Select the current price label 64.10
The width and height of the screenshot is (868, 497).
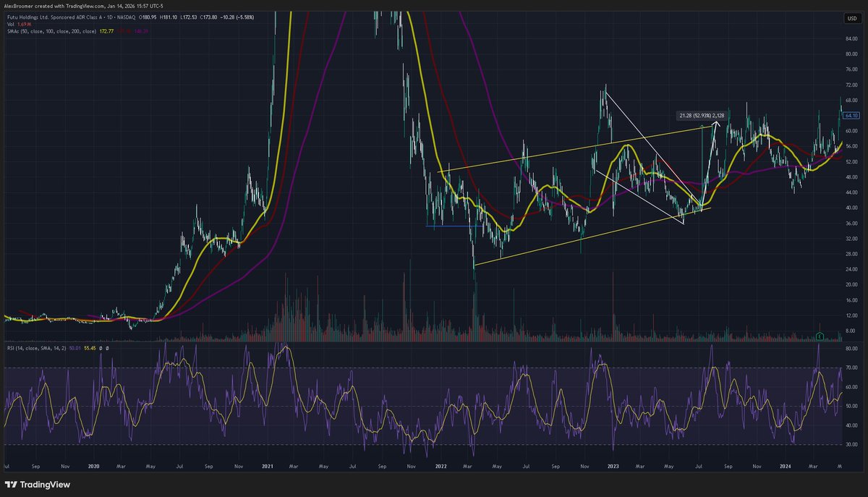pos(851,115)
